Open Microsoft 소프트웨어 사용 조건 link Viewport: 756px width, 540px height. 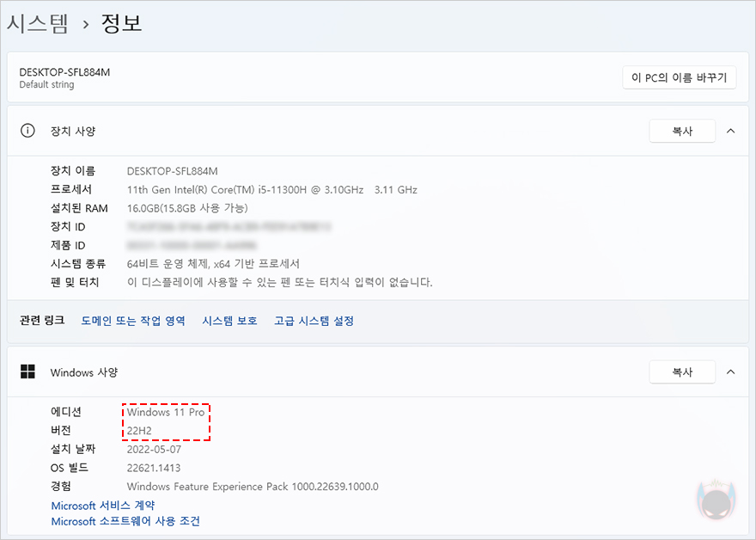[x=125, y=521]
